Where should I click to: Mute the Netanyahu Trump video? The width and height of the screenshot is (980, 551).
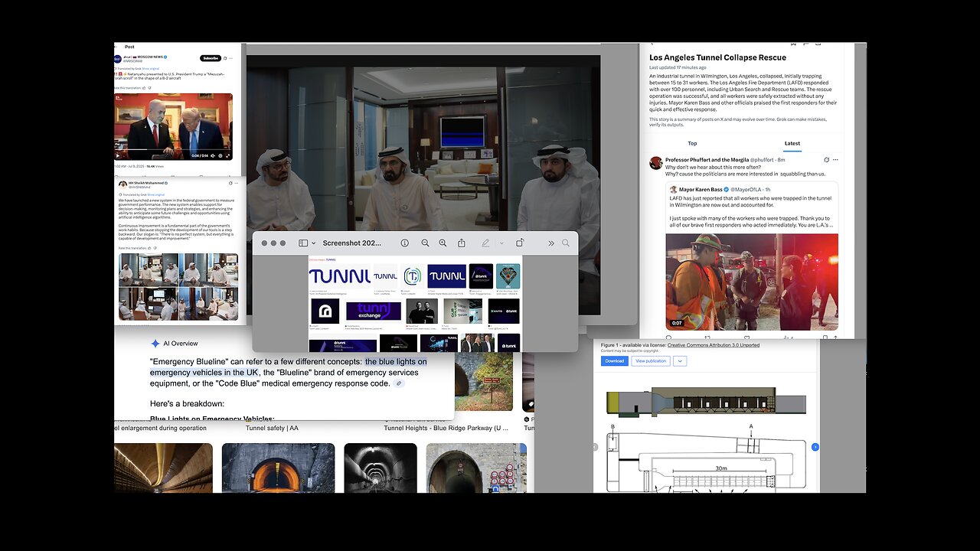212,155
